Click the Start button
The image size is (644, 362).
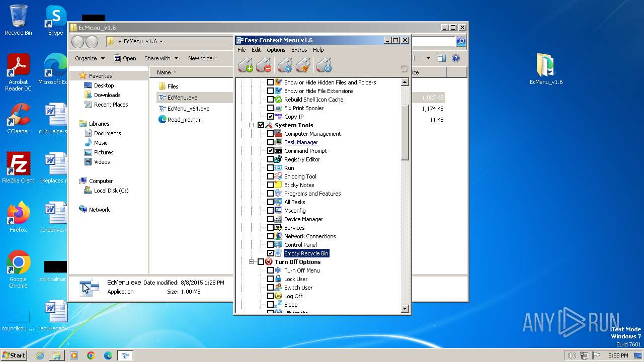[x=14, y=355]
